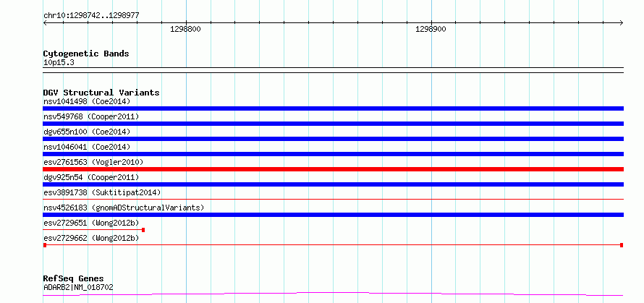Open variant nsv549768 (Cooper2011) label

point(91,116)
